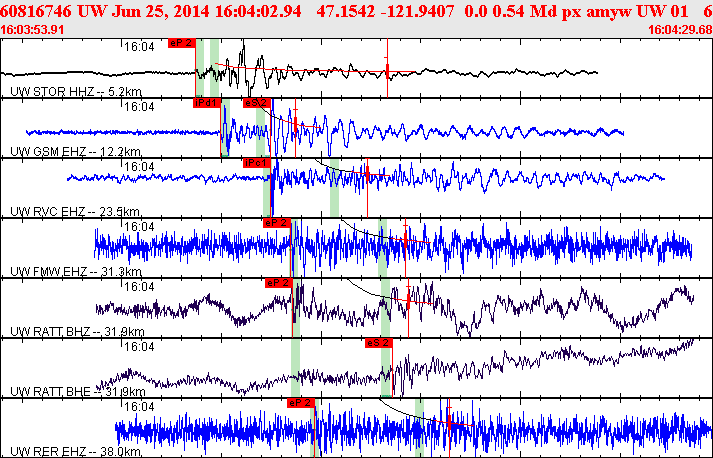Click the 16:04 time tick label on GSM EHZ trace

(x=139, y=106)
